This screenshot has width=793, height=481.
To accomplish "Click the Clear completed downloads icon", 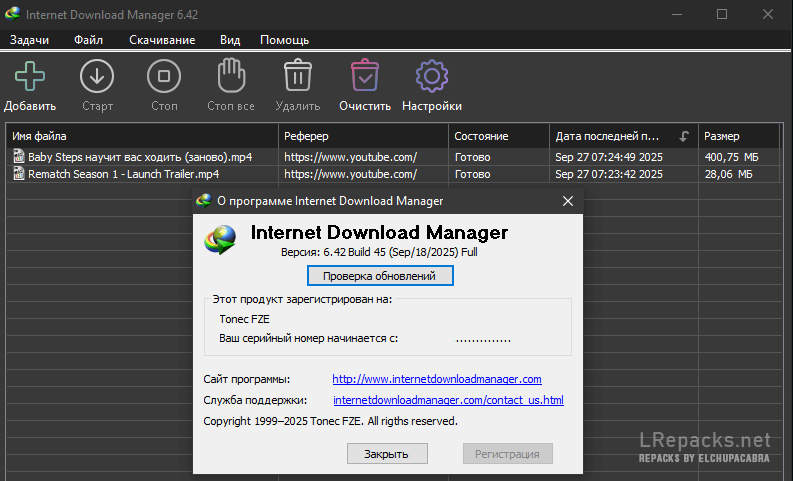I will (365, 76).
